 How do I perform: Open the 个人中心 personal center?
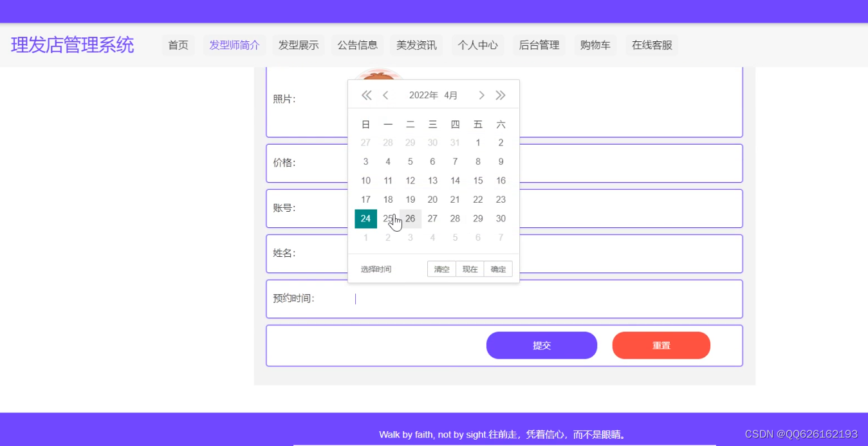pyautogui.click(x=477, y=45)
